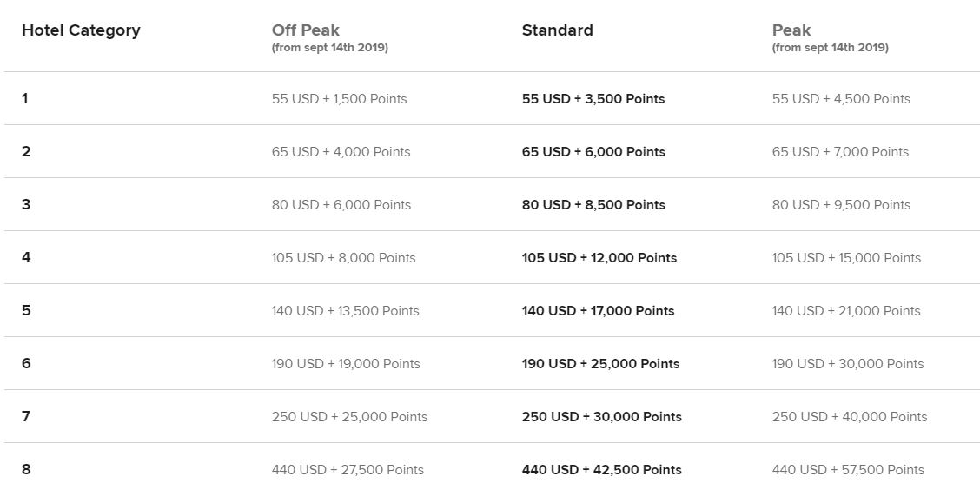Click the category 7 row label
This screenshot has width=980, height=490.
(x=26, y=417)
